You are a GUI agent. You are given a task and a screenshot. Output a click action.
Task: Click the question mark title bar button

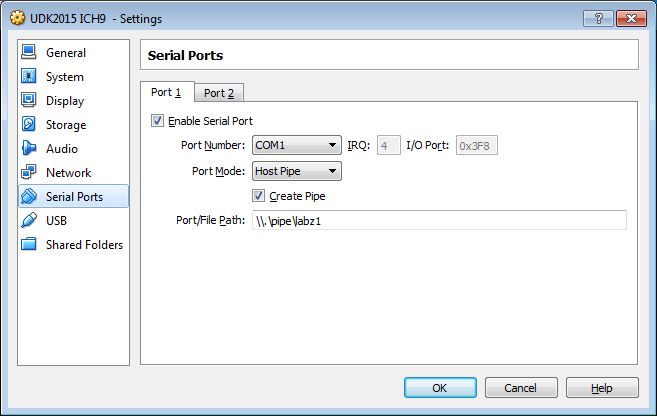pyautogui.click(x=598, y=18)
